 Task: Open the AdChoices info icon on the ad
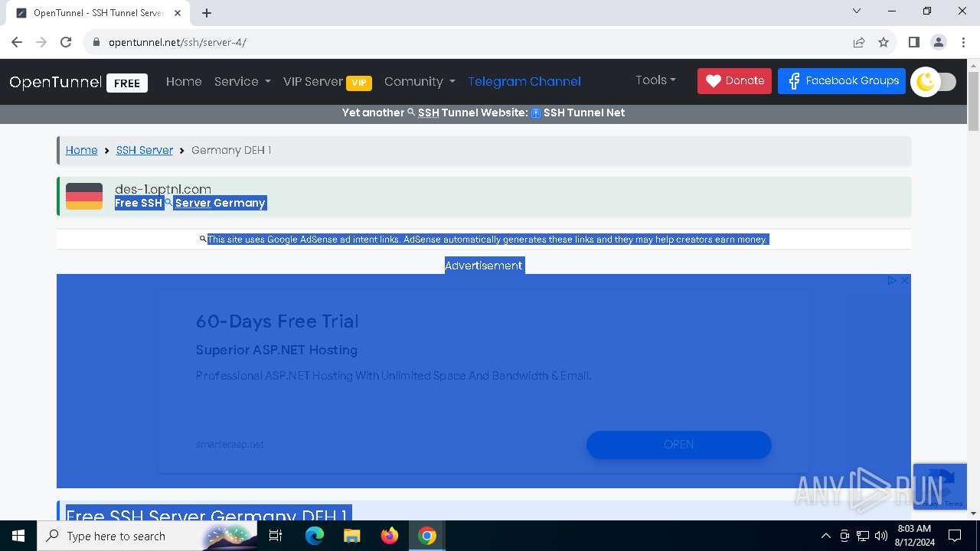892,281
